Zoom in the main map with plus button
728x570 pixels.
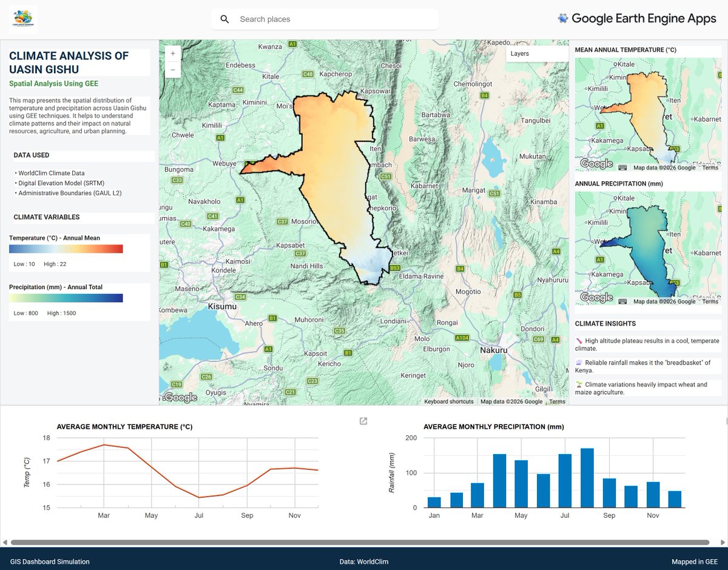tap(172, 53)
